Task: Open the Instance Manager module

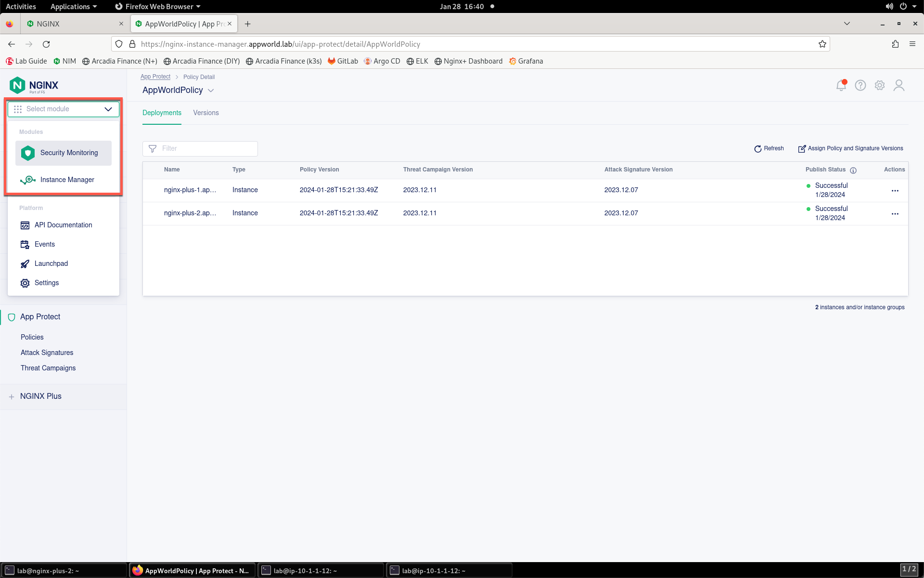Action: pos(64,180)
